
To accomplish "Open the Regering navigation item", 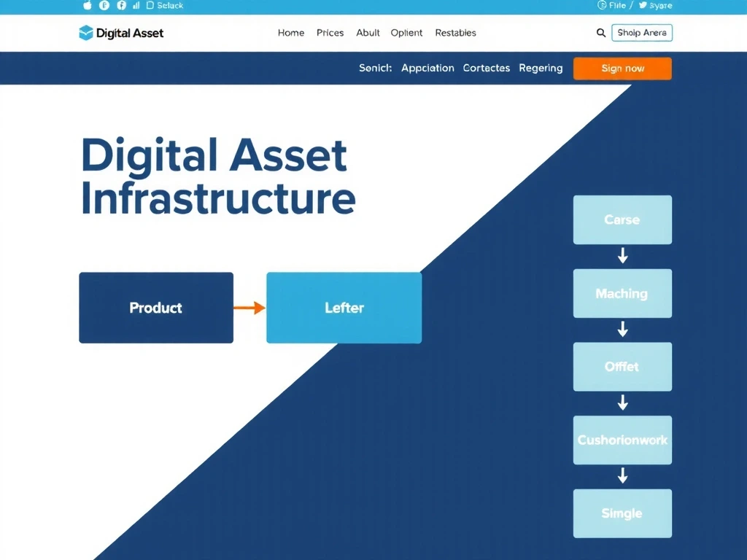I will [x=541, y=68].
